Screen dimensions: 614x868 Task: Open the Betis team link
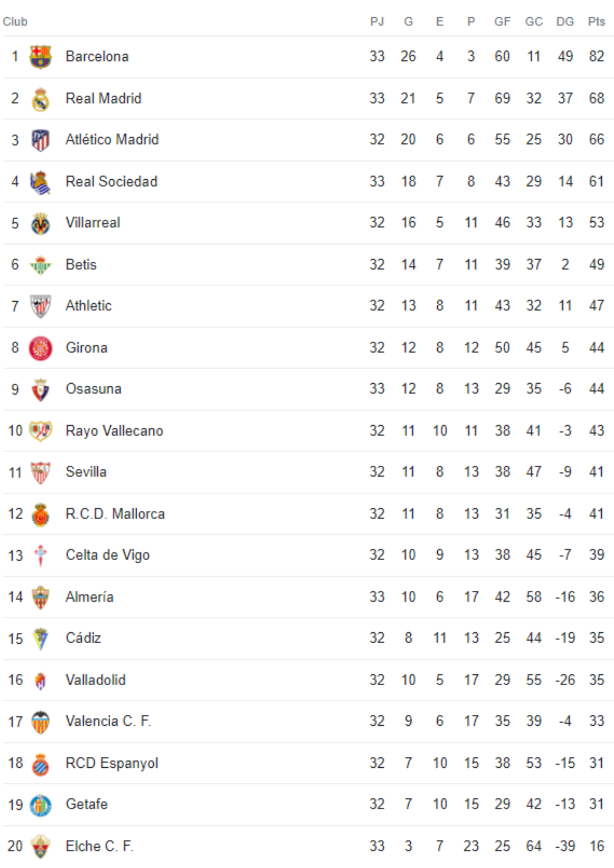(x=81, y=264)
